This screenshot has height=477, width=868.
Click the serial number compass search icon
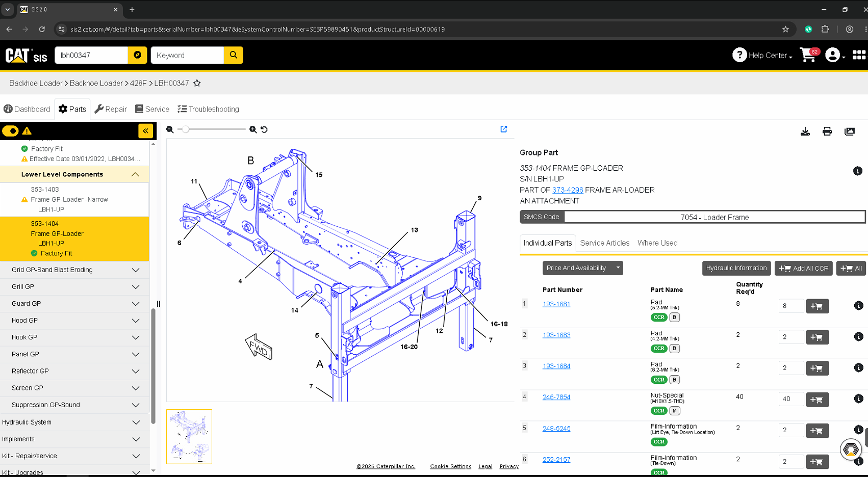click(x=137, y=55)
